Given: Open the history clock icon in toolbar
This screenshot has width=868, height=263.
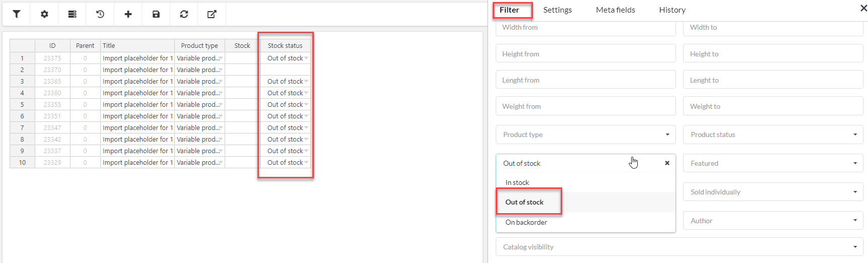Looking at the screenshot, I should point(100,14).
